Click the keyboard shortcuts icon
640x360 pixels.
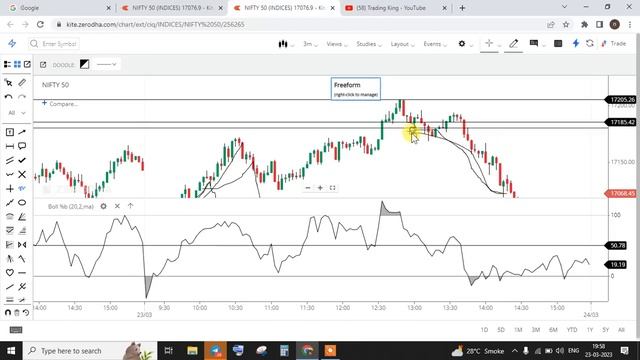click(x=16, y=330)
